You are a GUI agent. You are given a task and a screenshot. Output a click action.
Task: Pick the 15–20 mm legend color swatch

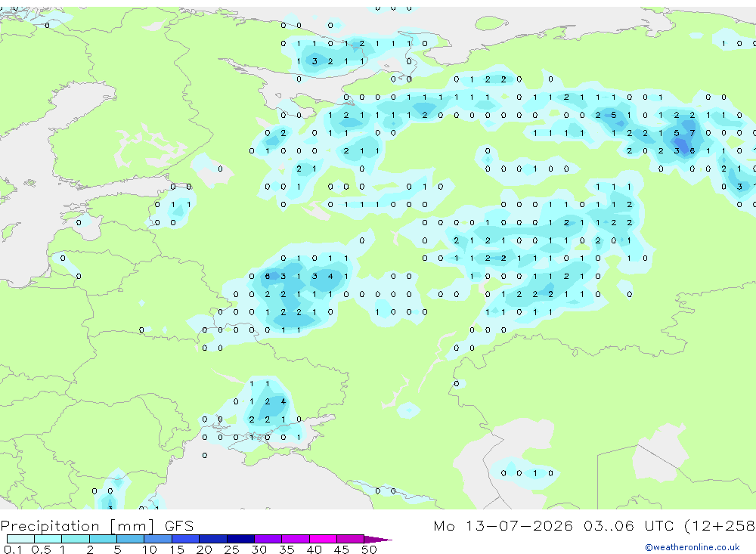186,539
